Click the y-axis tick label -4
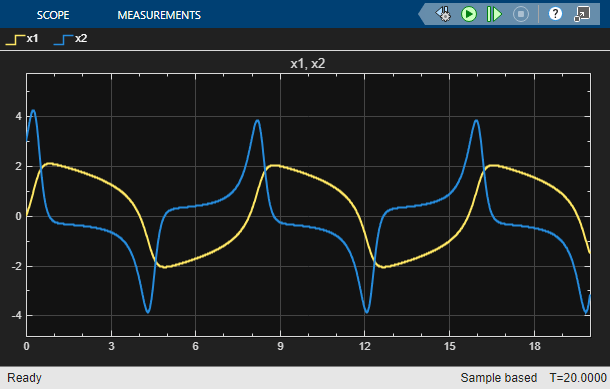This screenshot has height=389, width=610. pyautogui.click(x=17, y=316)
